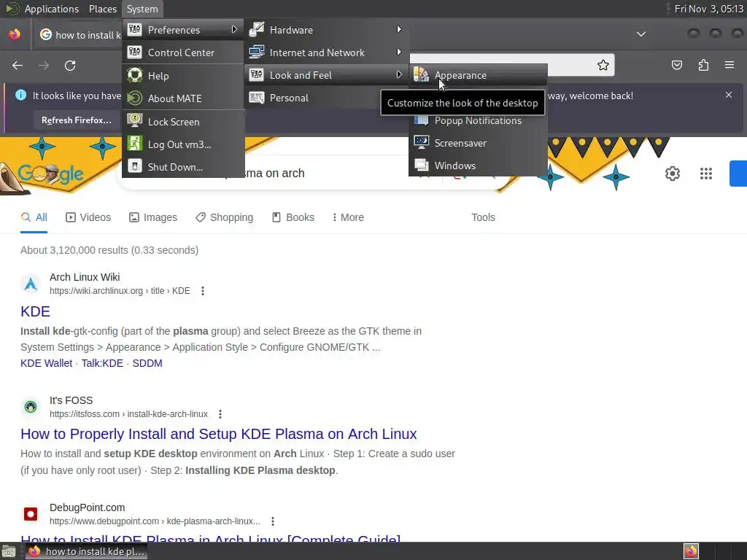Switch to the Videos search tab
Viewport: 747px width, 560px height.
(88, 217)
